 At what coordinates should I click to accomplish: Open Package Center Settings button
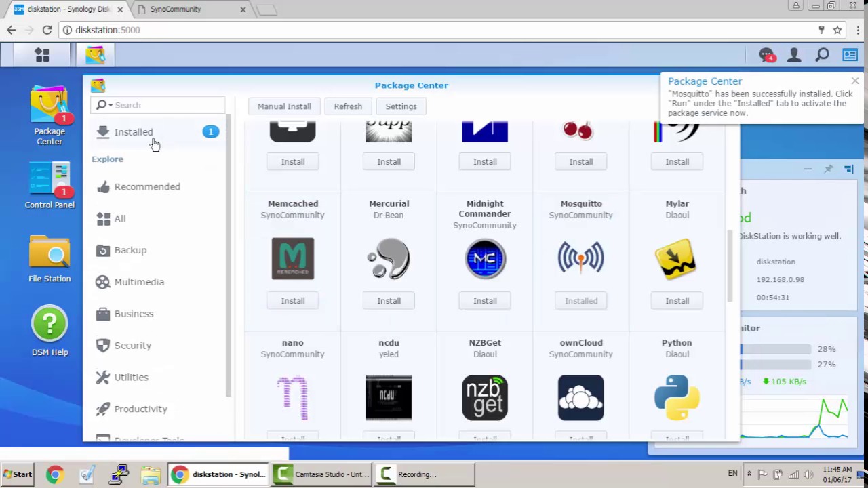[x=401, y=106]
